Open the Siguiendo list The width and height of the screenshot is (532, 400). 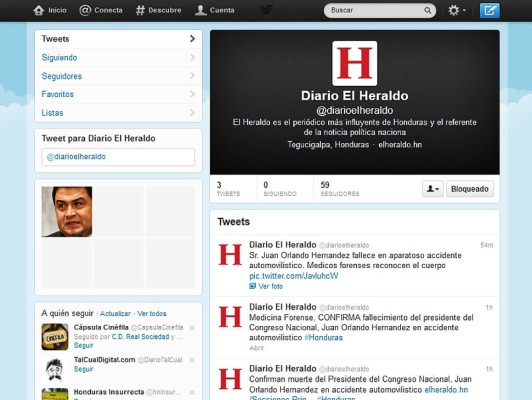coord(118,57)
